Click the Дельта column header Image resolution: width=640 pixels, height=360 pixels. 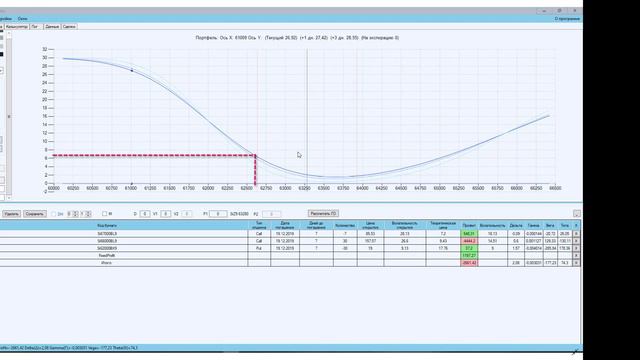coord(516,225)
